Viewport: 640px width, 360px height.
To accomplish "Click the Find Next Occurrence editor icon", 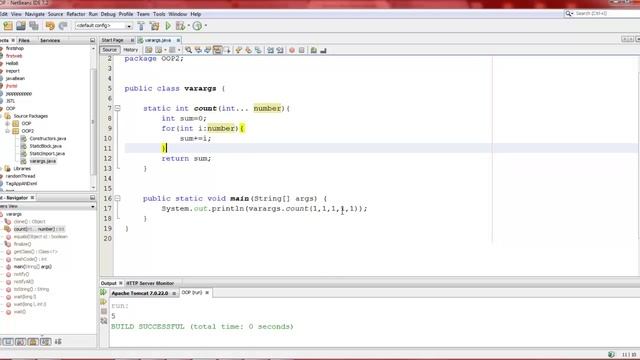I will [x=208, y=50].
